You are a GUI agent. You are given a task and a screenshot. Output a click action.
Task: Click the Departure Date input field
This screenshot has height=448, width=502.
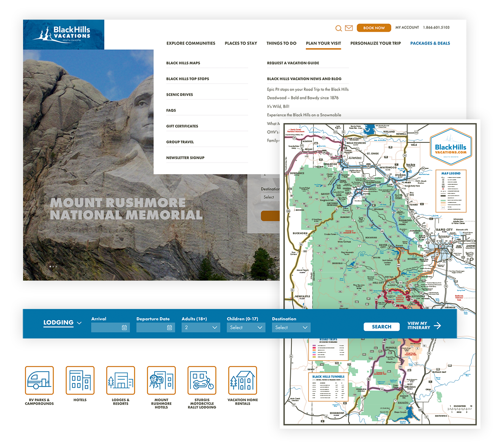pyautogui.click(x=156, y=328)
